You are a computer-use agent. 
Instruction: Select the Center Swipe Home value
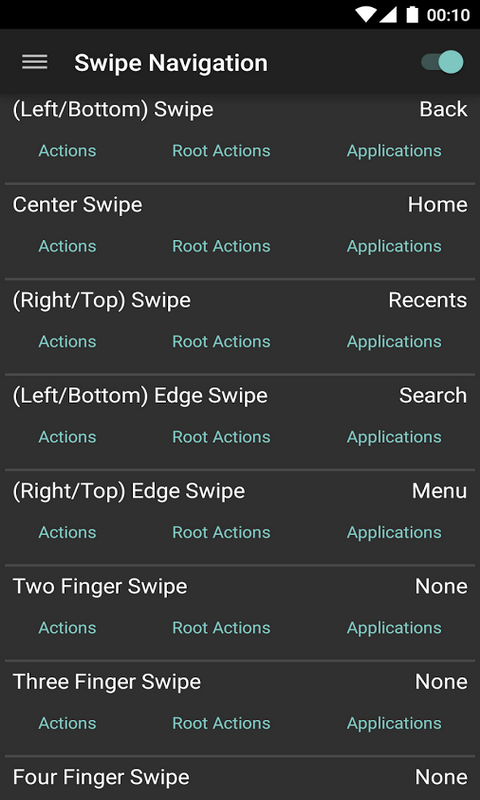tap(438, 205)
